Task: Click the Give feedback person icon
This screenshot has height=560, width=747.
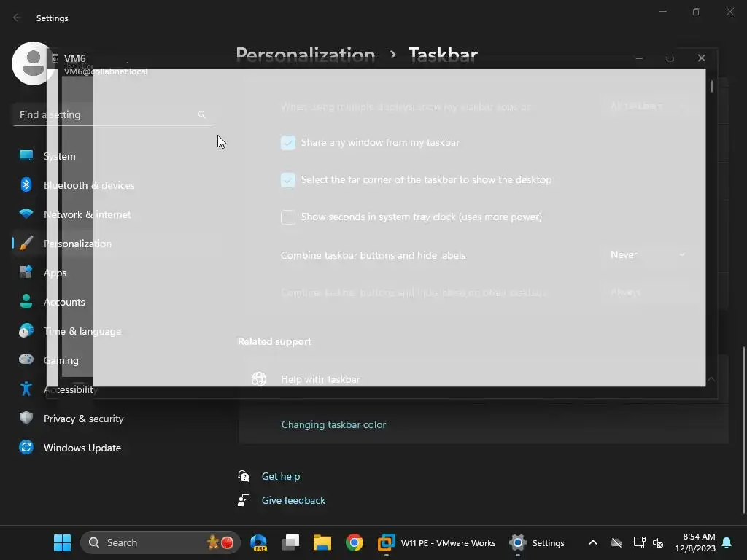Action: (x=244, y=500)
